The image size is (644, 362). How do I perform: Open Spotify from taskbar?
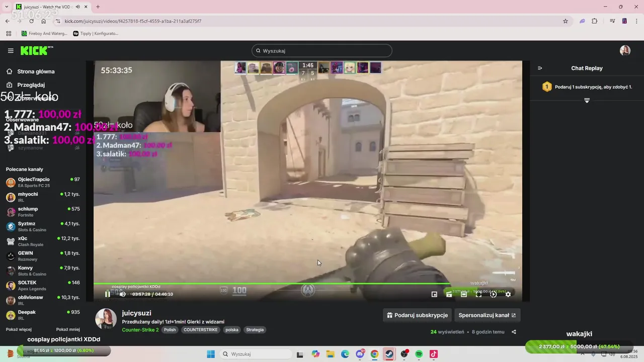tap(419, 354)
